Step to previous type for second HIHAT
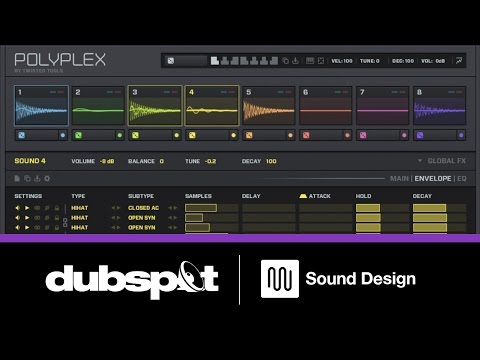This screenshot has width=480, height=360. pyautogui.click(x=113, y=218)
